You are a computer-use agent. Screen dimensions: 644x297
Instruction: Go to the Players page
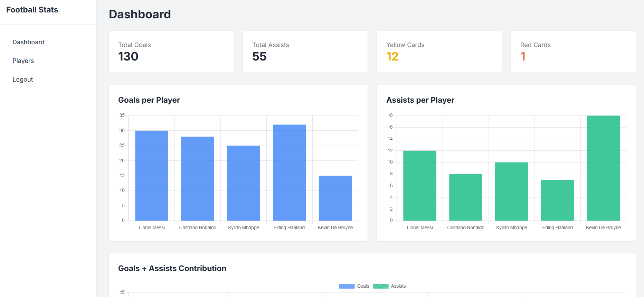(23, 61)
